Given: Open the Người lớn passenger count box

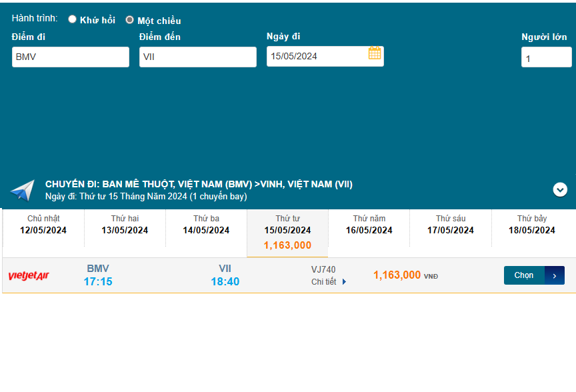Looking at the screenshot, I should click(x=546, y=58).
